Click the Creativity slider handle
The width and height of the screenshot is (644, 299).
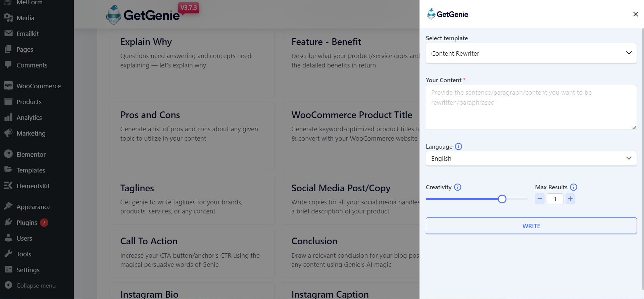[x=502, y=199]
